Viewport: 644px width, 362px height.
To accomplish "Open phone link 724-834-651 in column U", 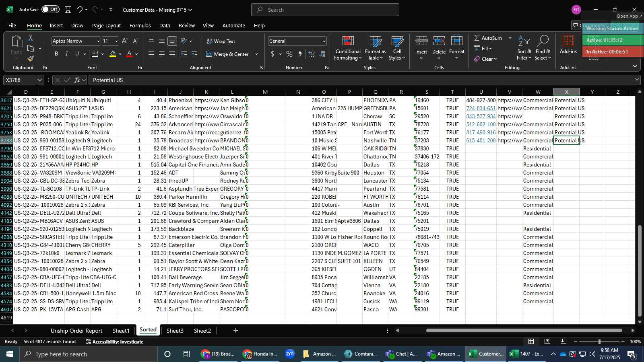I will [481, 108].
